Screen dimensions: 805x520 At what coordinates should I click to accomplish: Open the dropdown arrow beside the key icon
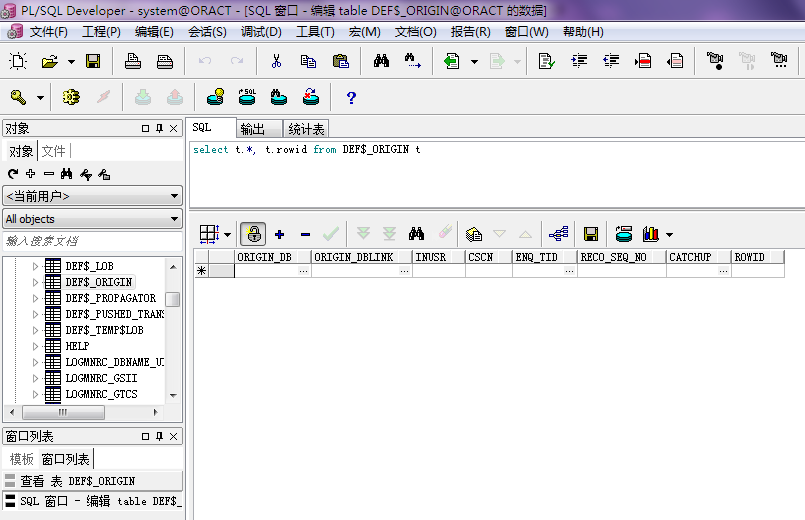point(40,98)
